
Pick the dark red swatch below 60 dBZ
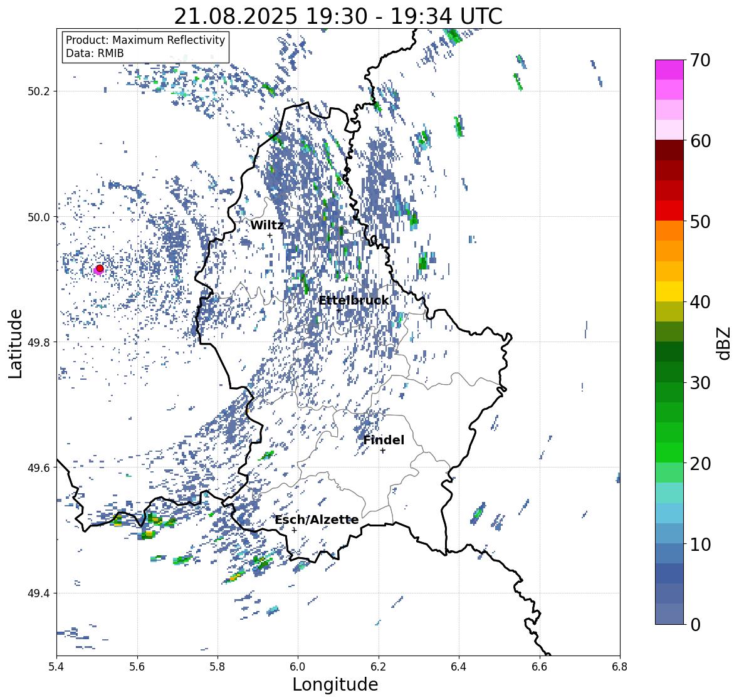669,150
